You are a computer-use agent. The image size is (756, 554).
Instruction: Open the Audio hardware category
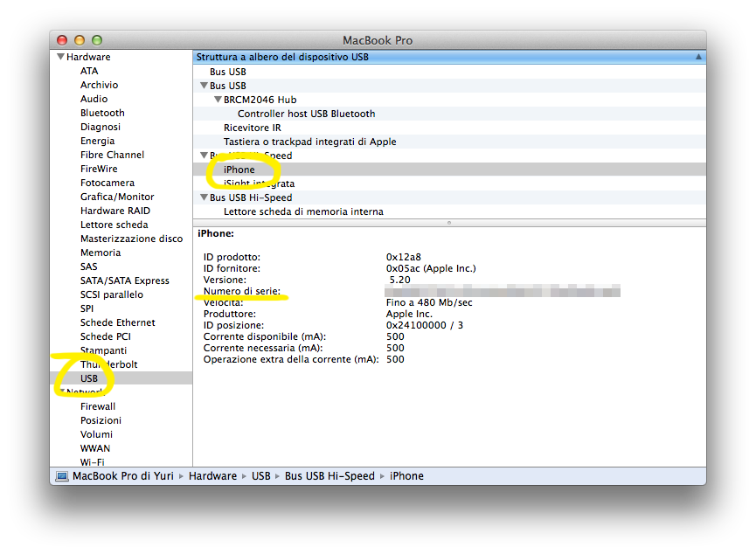pyautogui.click(x=94, y=99)
